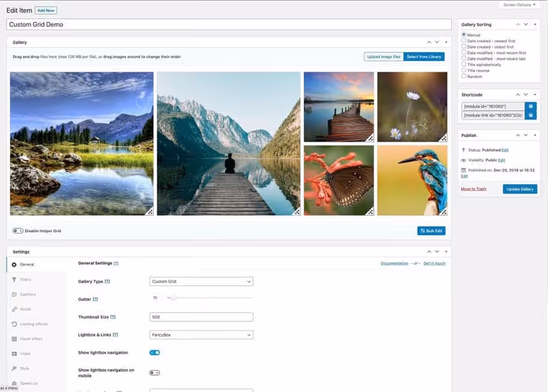The height and width of the screenshot is (392, 548).
Task: Click the gallery title field Custom Grid Demo
Action: pyautogui.click(x=229, y=24)
